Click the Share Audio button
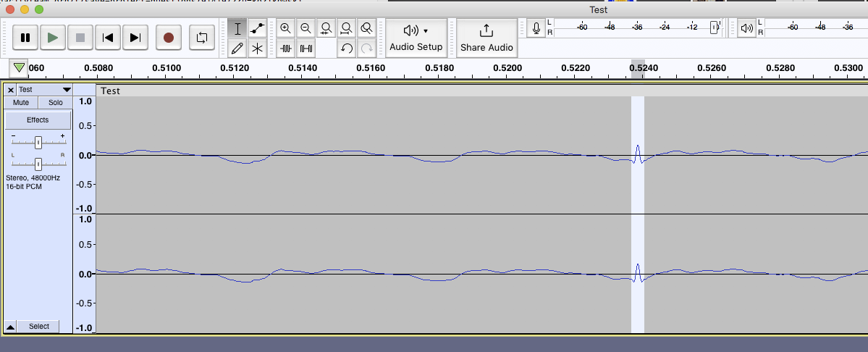The width and height of the screenshot is (868, 352). tap(486, 38)
